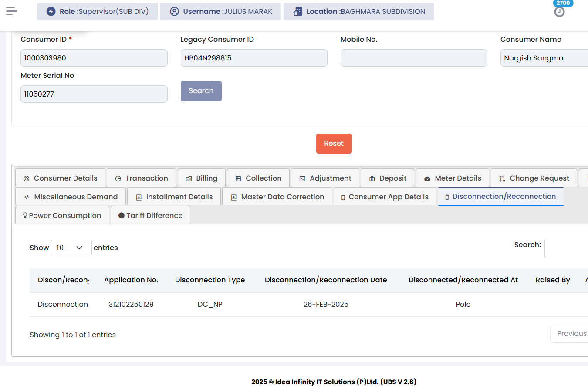Click the session timer clock icon
Viewport: 588px width, 392px height.
(559, 12)
